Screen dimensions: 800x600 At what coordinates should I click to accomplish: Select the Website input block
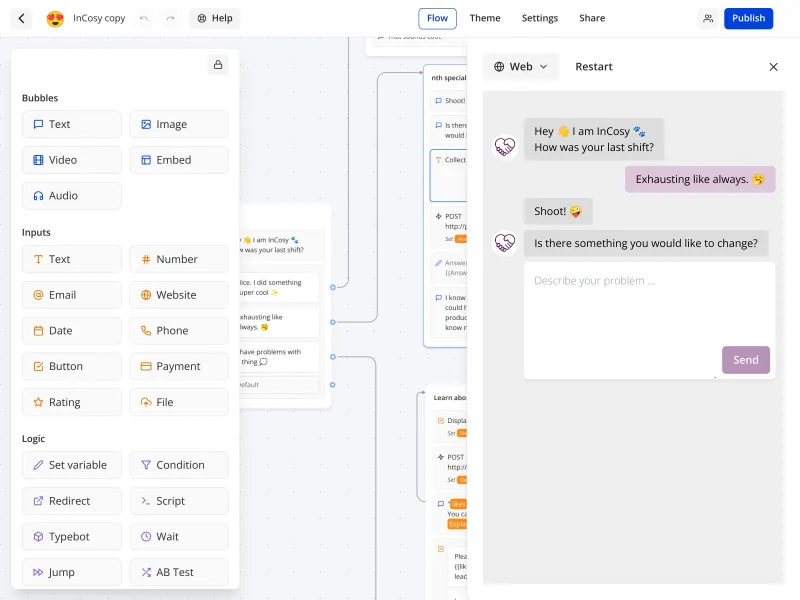(179, 295)
